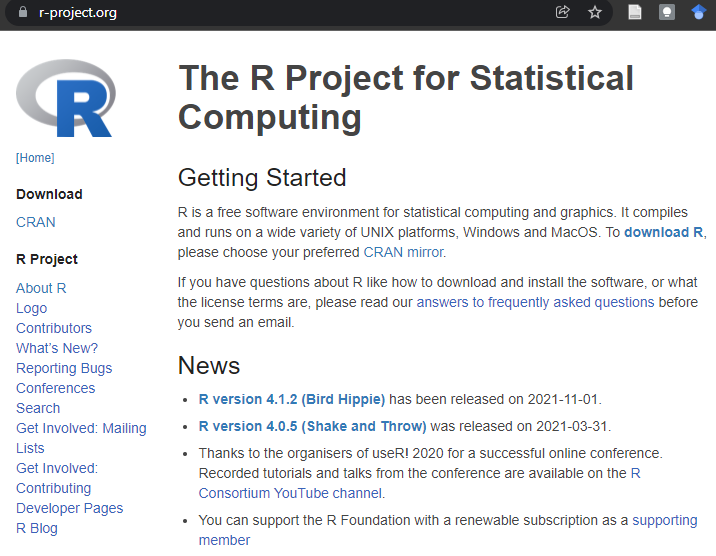Open the About R page
Screen dimensions: 716x556
pyautogui.click(x=41, y=288)
